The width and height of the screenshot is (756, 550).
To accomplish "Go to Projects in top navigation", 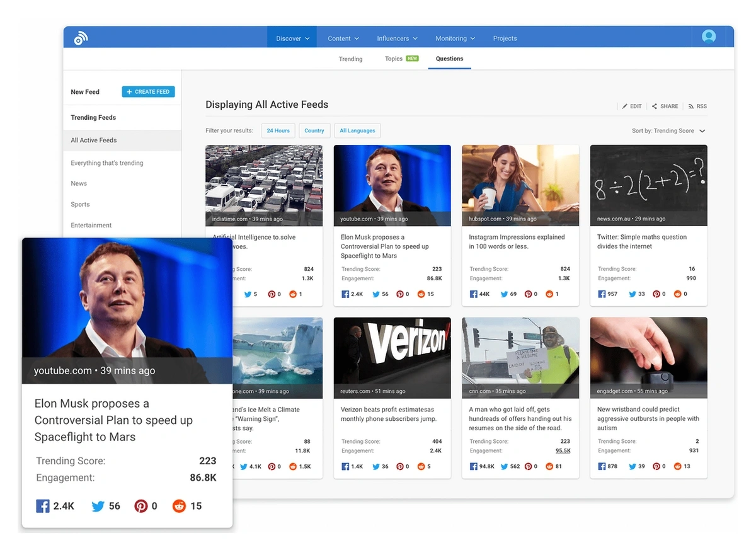I will tap(505, 38).
